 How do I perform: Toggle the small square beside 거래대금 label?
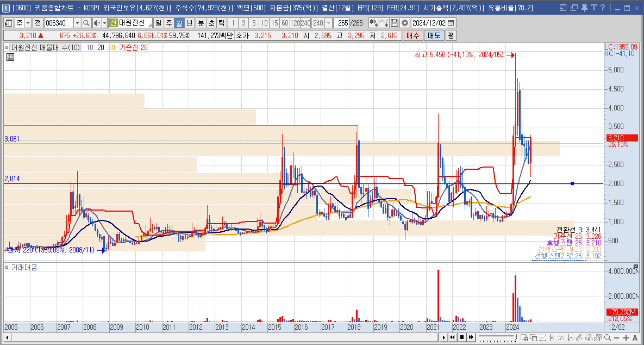click(7, 267)
